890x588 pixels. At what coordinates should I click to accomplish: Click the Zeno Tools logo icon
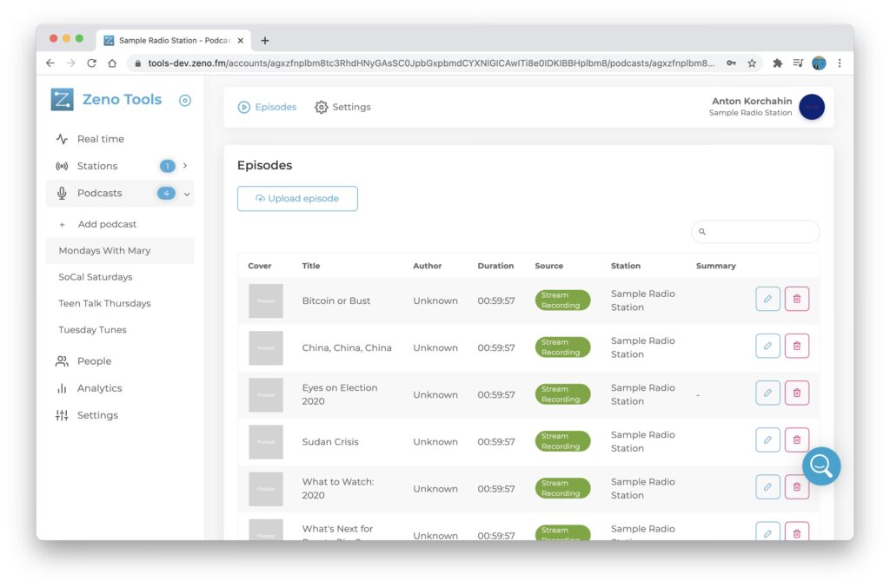pyautogui.click(x=62, y=100)
